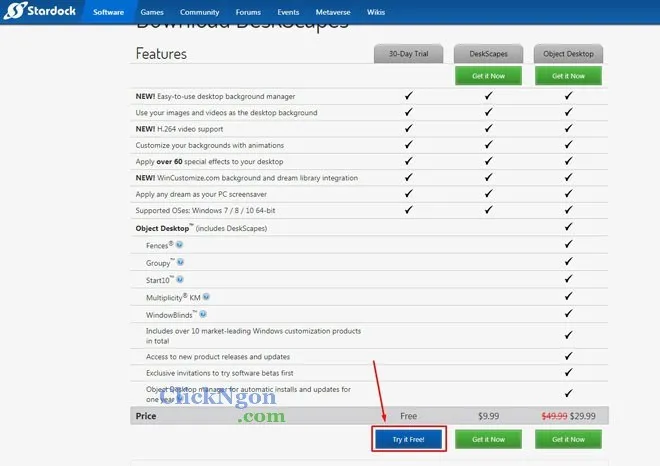The image size is (660, 466).
Task: Click top Get it Now under Object Desktop
Action: pyautogui.click(x=568, y=76)
